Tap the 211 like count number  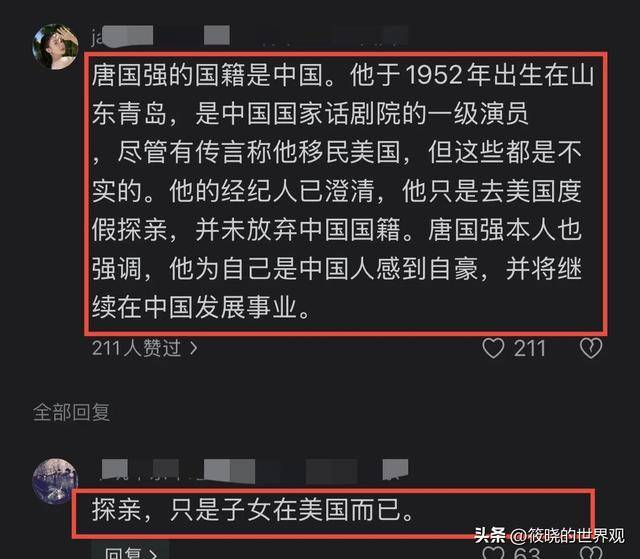point(529,349)
